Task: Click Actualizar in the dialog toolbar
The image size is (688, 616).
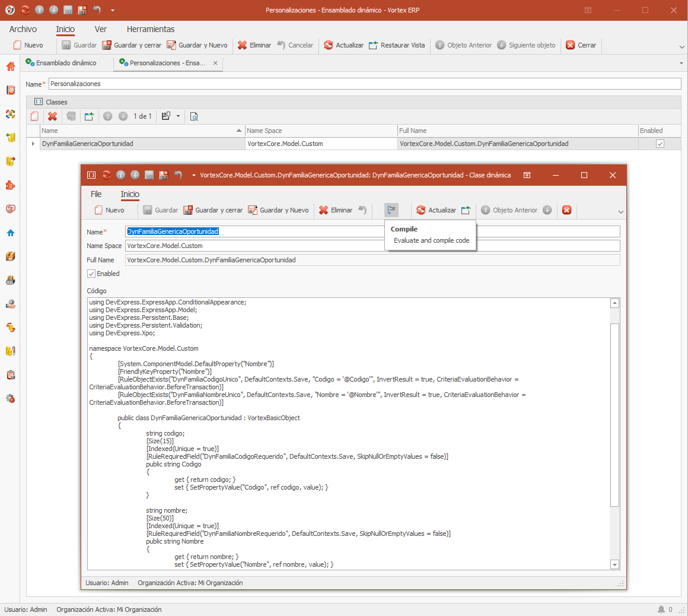Action: click(x=436, y=210)
